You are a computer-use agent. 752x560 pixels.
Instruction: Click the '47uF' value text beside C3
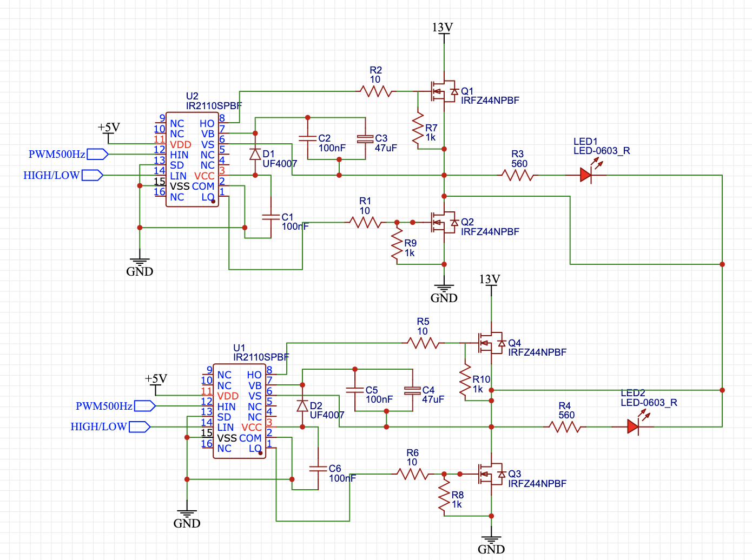pyautogui.click(x=386, y=148)
